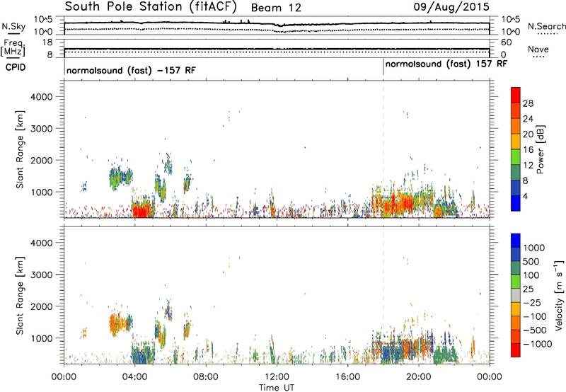The height and width of the screenshot is (392, 566).
Task: Click the "16:00" time tick label
Action: (347, 377)
